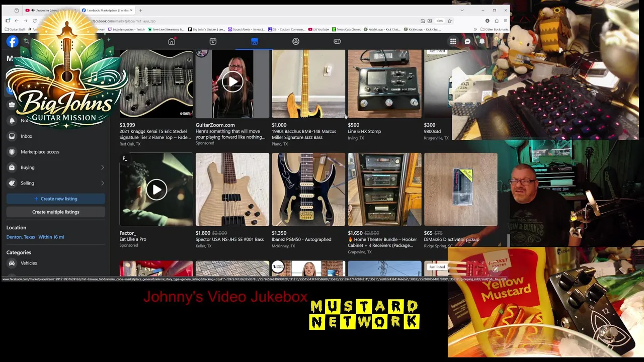This screenshot has width=644, height=362.
Task: Change location Denton, Texas Within 16 mi
Action: 35,237
